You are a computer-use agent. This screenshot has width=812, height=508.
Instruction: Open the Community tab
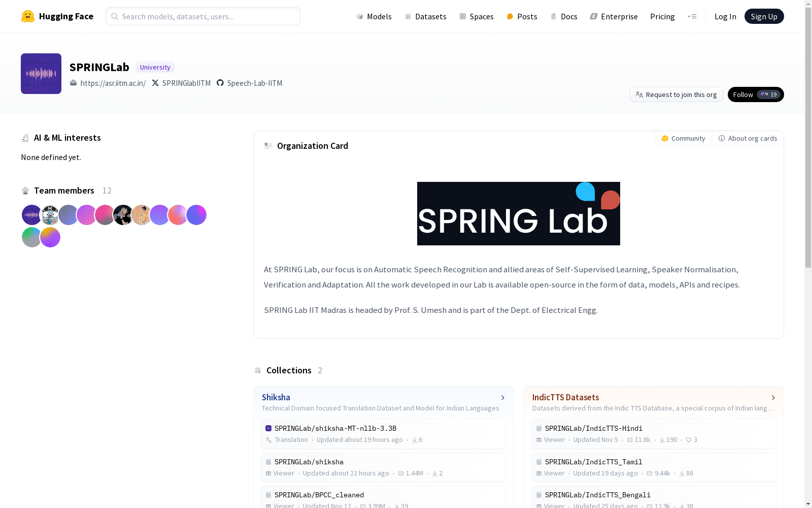(683, 138)
